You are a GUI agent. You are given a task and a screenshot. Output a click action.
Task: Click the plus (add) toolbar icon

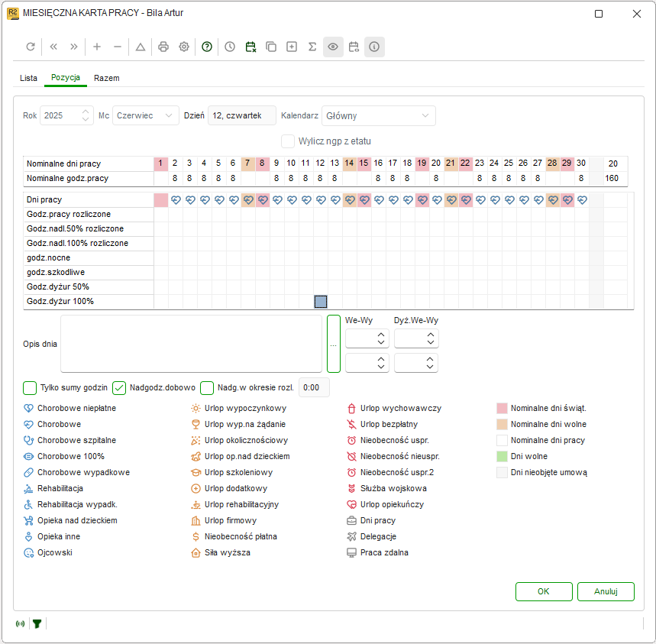click(97, 47)
